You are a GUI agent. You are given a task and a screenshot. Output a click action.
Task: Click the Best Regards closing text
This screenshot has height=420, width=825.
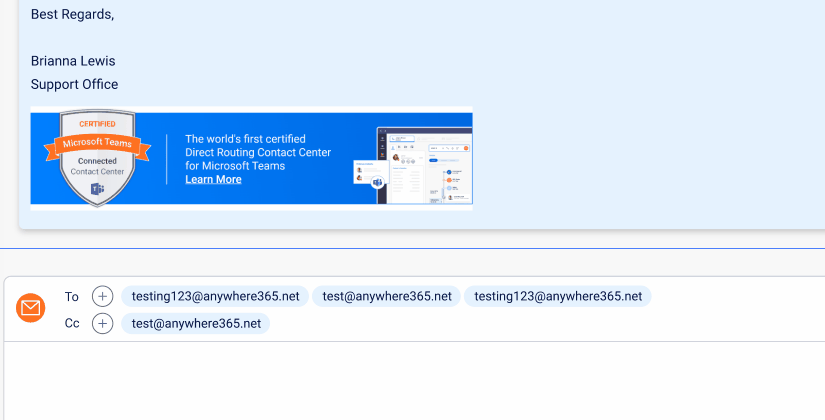73,14
